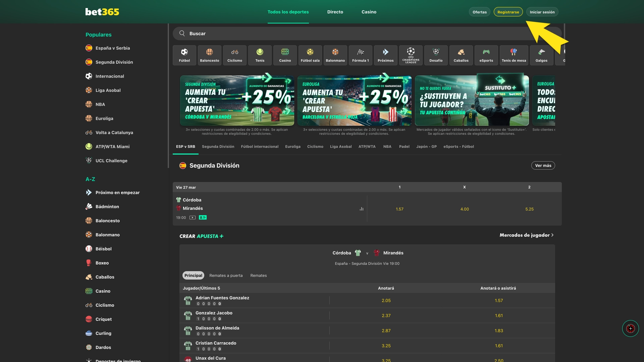This screenshot has height=362, width=644.
Task: Open the Desafío tile
Action: point(436,55)
